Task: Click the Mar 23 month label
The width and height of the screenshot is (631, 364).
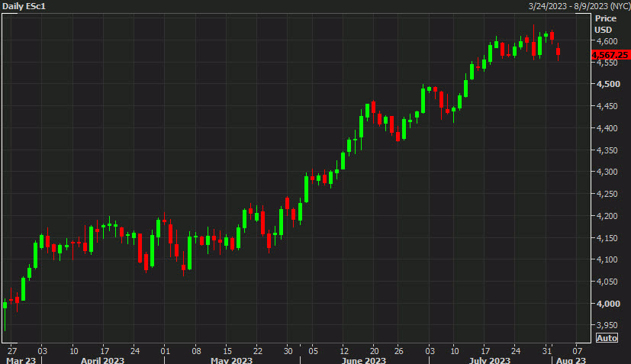Action: [x=21, y=360]
